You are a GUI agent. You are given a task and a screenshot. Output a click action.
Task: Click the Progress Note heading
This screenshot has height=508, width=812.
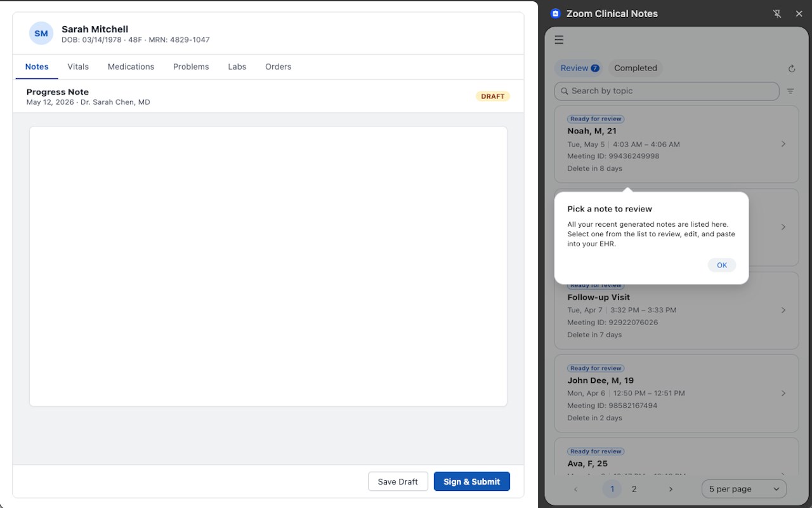coord(58,92)
